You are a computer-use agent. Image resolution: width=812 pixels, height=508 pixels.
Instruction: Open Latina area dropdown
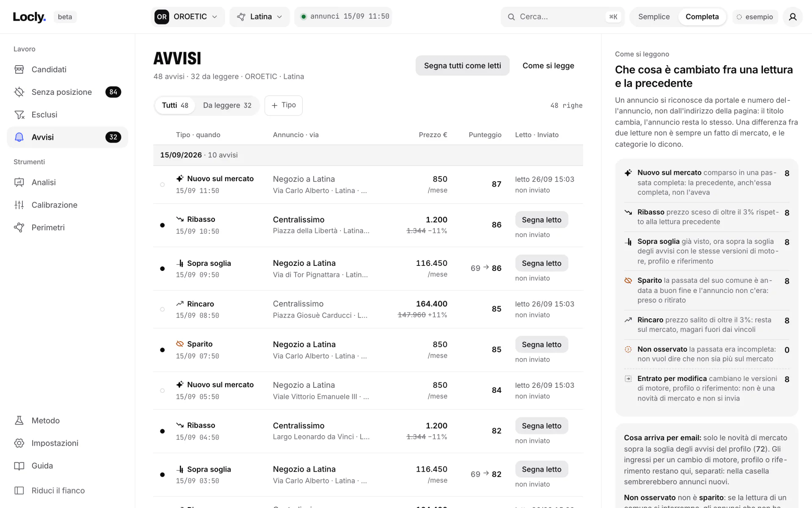click(260, 17)
